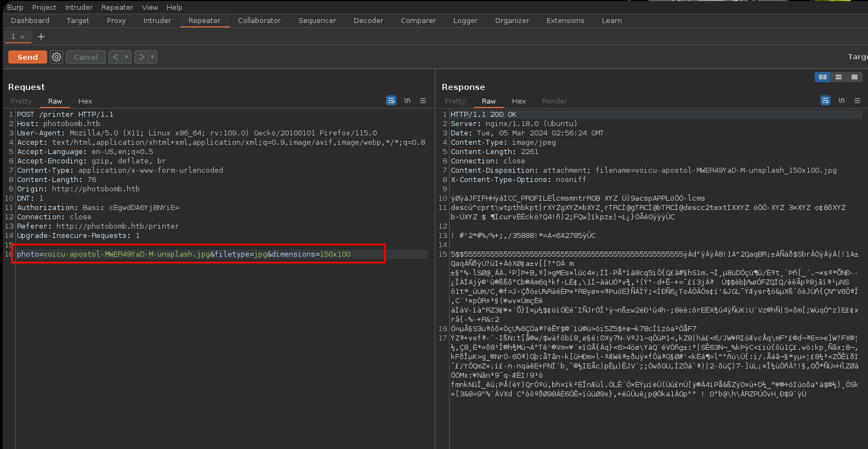868x449 pixels.
Task: Switch to the Decoder tab
Action: 368,20
